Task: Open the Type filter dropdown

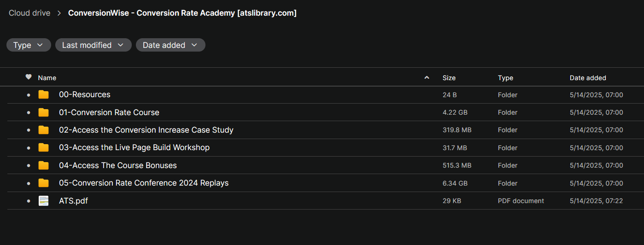Action: pyautogui.click(x=29, y=45)
